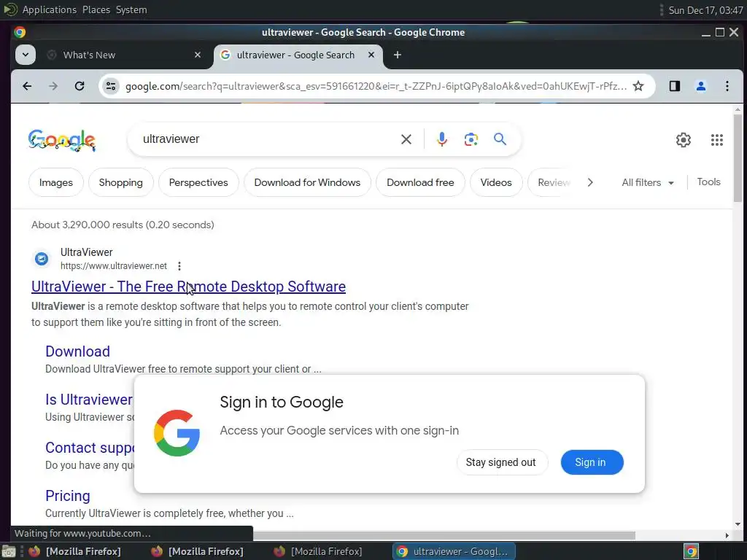Viewport: 747px width, 560px height.
Task: Submit search with the magnifier icon
Action: (x=500, y=139)
